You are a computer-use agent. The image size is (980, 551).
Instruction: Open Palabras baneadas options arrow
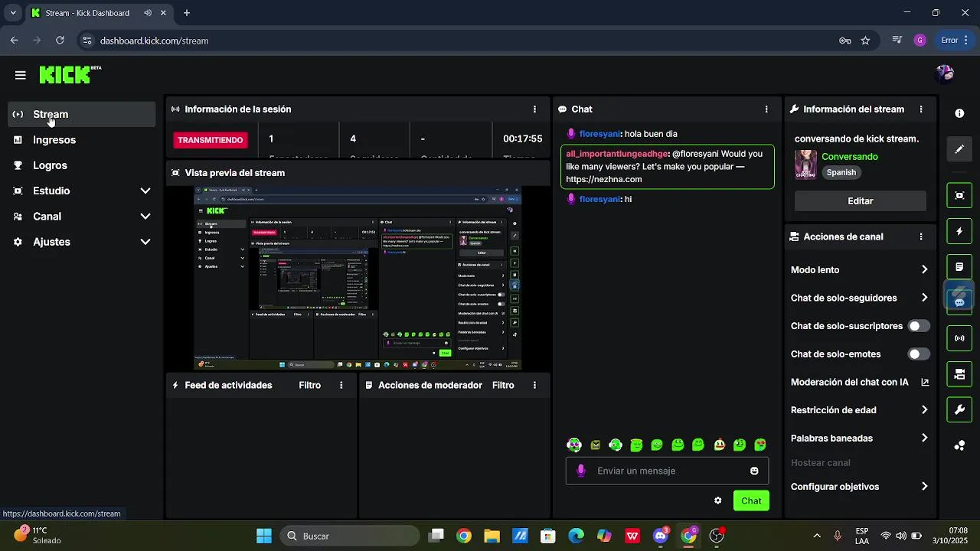coord(924,439)
